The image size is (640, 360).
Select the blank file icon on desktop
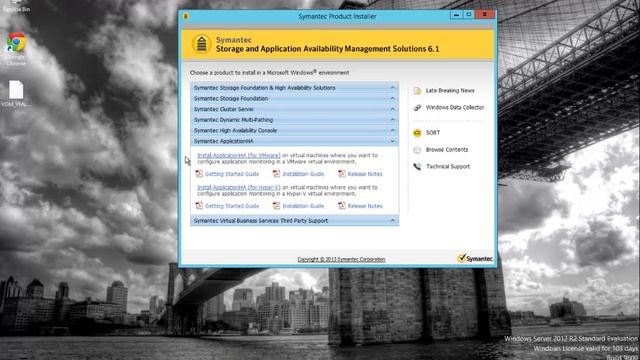click(x=16, y=90)
